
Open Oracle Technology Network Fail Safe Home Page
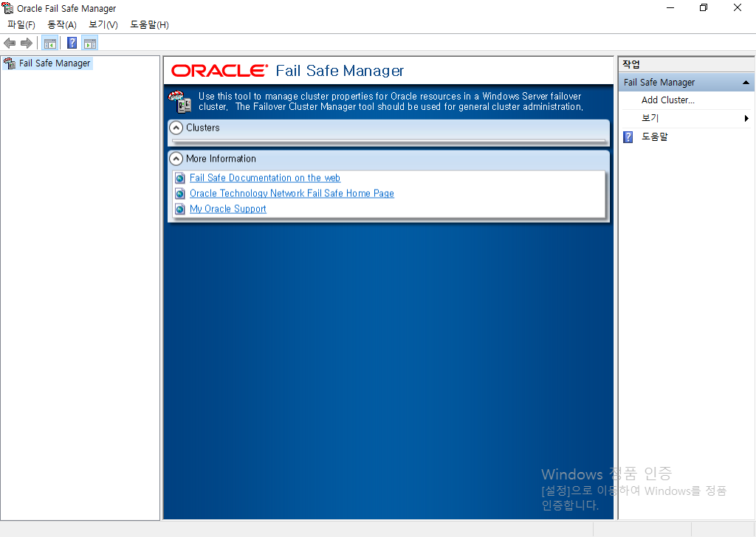pyautogui.click(x=292, y=193)
